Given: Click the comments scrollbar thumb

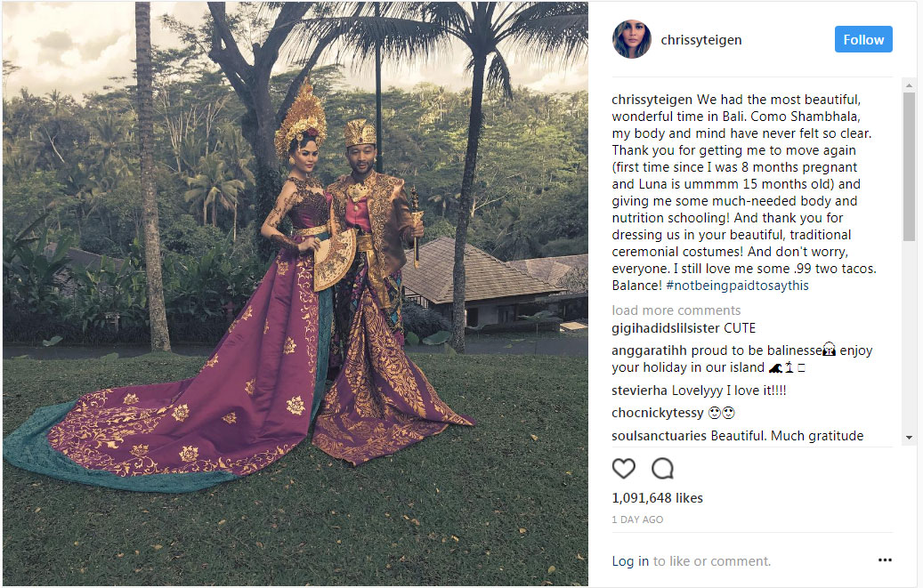Looking at the screenshot, I should [909, 166].
